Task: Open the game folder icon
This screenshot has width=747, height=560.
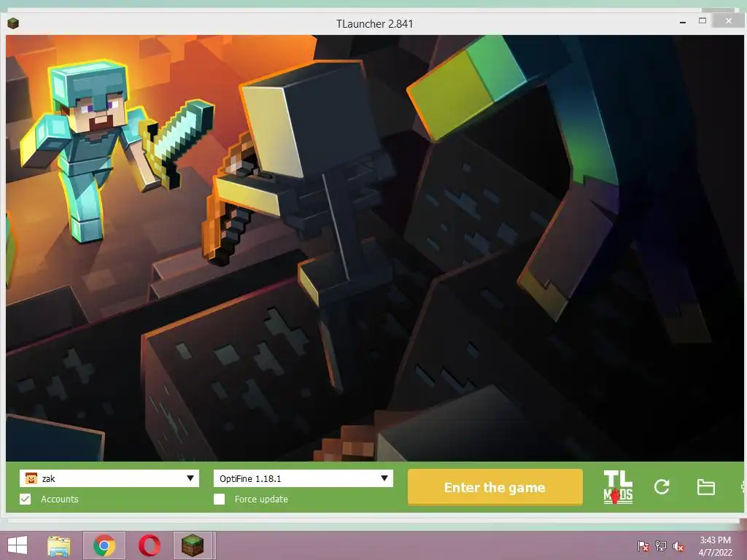Action: click(705, 487)
